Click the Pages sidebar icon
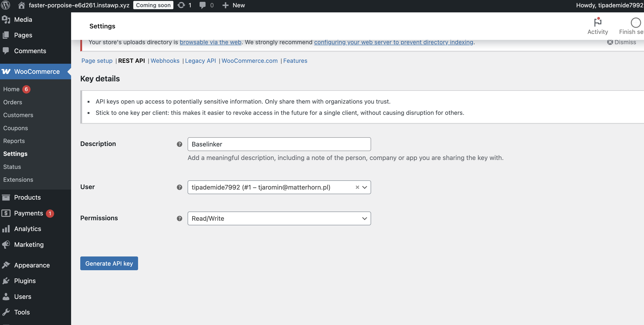644x325 pixels. click(6, 35)
